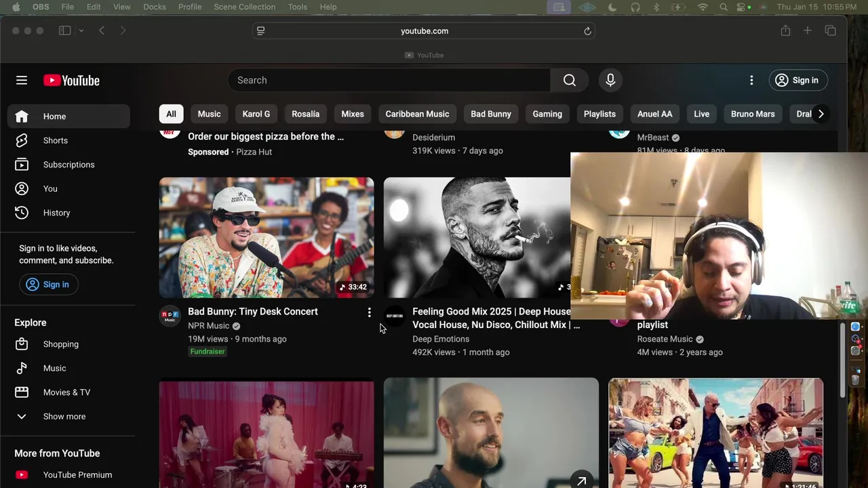Open the View menu
Screen dimensions: 868x488
122,7
